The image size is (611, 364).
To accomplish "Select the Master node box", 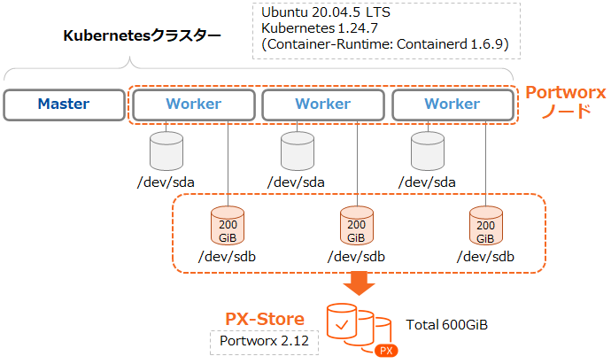I will coord(64,105).
